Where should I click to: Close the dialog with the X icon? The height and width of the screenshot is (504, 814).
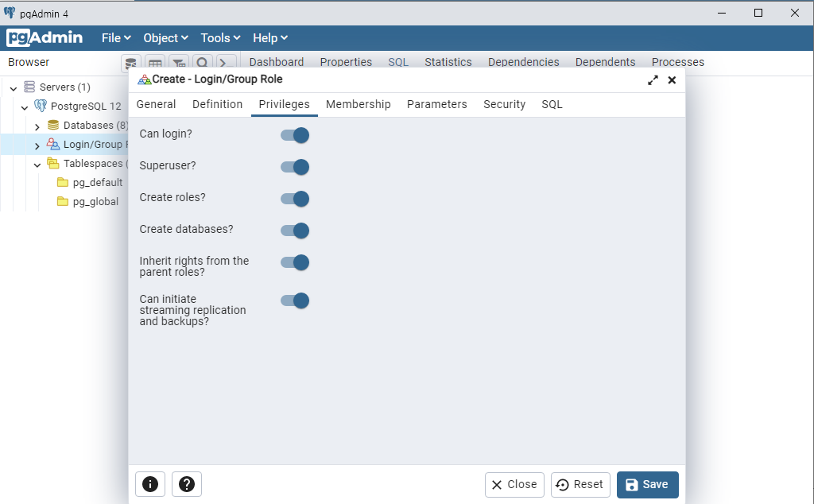coord(672,80)
